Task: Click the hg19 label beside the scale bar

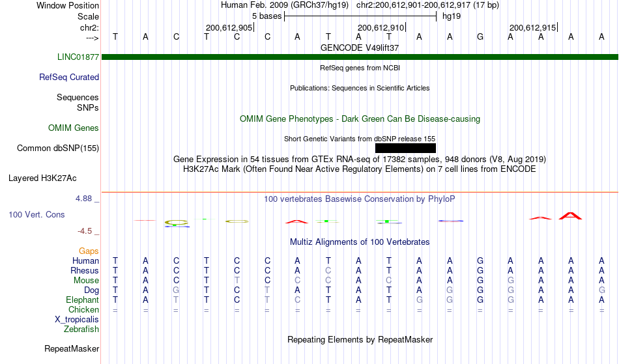Action: pos(452,16)
